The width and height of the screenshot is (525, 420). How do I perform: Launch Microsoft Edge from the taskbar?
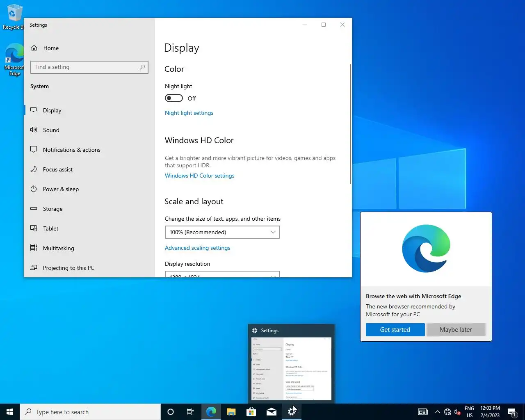(211, 412)
